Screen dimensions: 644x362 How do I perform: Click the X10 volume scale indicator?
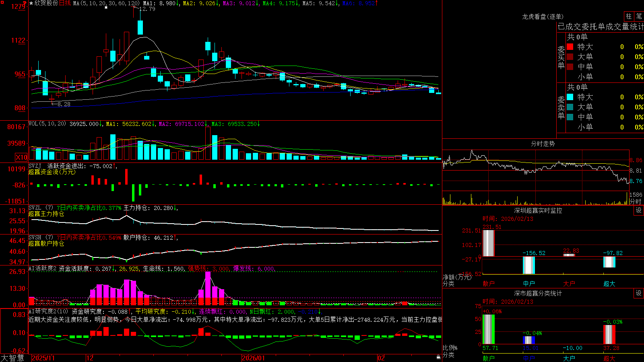pyautogui.click(x=21, y=157)
